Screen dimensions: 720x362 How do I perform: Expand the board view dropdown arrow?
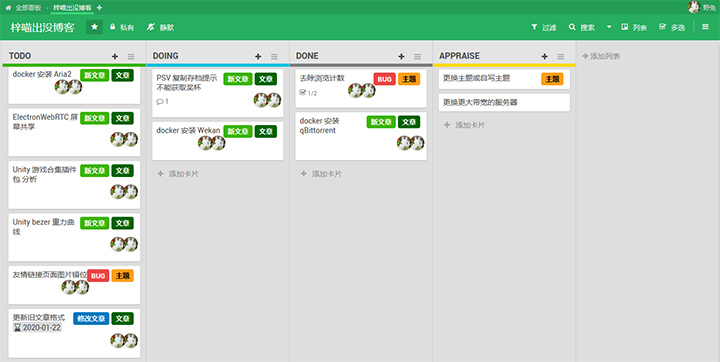(609, 27)
